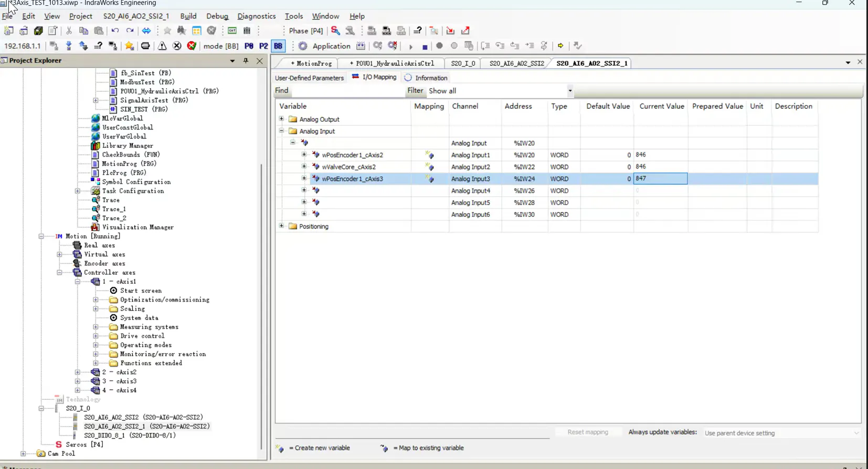Toggle the Project Explorer pin icon
The height and width of the screenshot is (469, 868).
(246, 61)
